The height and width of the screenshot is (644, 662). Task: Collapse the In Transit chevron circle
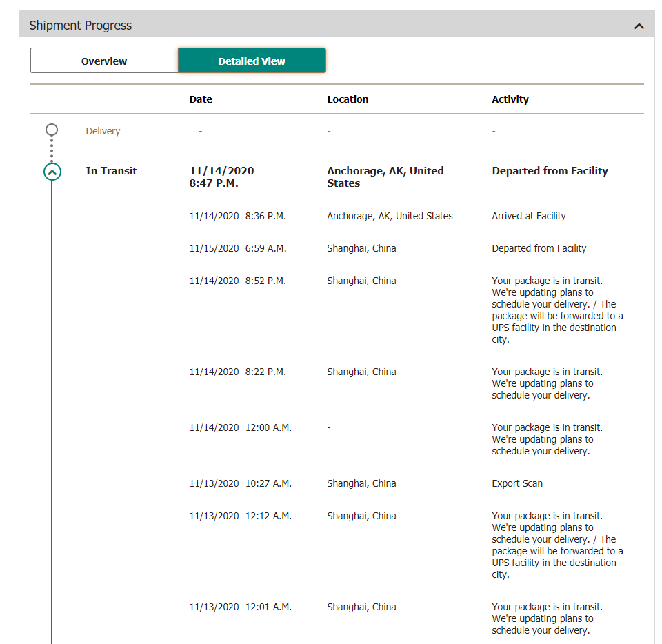pos(52,172)
